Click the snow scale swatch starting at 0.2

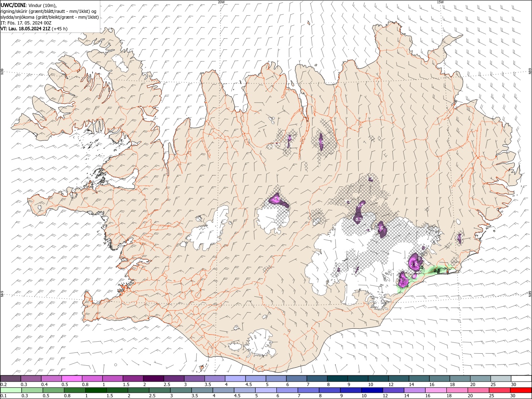click(x=11, y=379)
